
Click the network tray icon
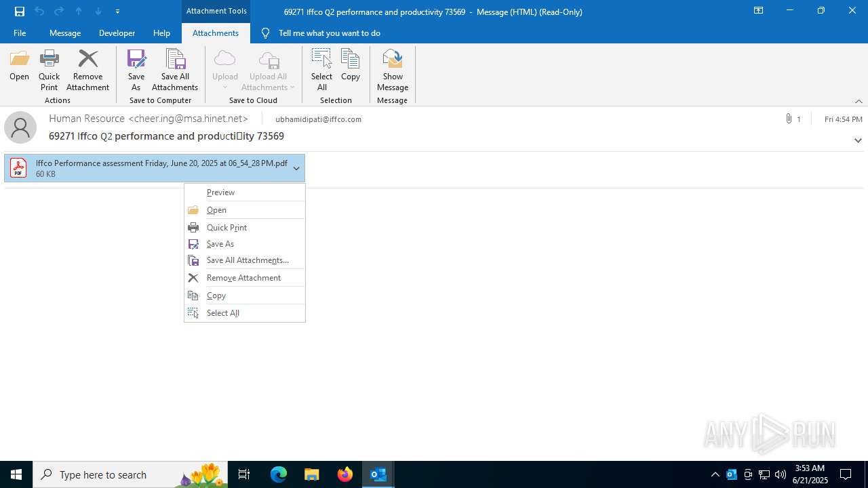(764, 474)
